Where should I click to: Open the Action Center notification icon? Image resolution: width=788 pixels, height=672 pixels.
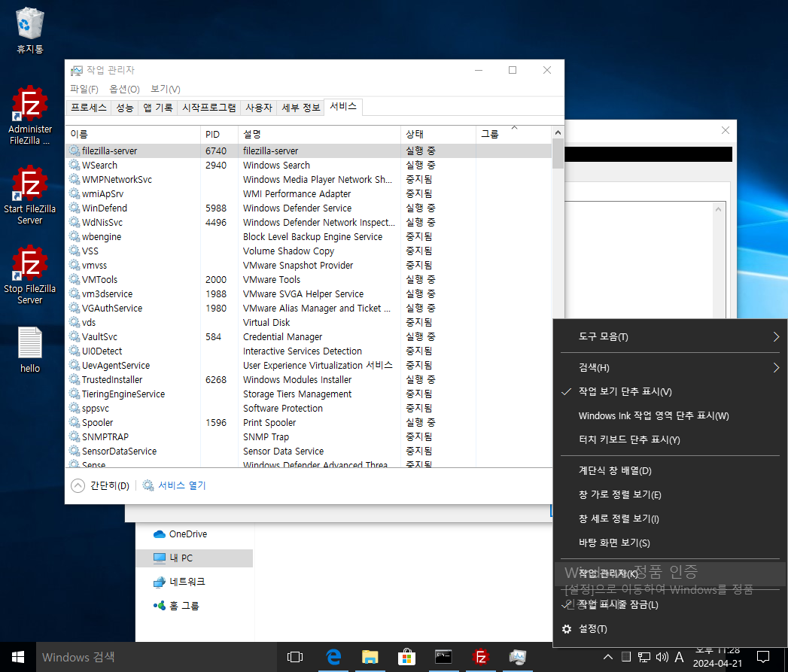(x=763, y=657)
